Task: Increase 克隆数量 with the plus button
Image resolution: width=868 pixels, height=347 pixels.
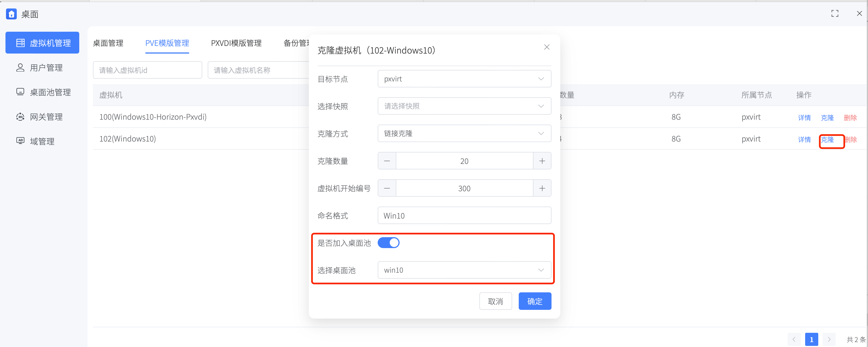Action: [542, 161]
